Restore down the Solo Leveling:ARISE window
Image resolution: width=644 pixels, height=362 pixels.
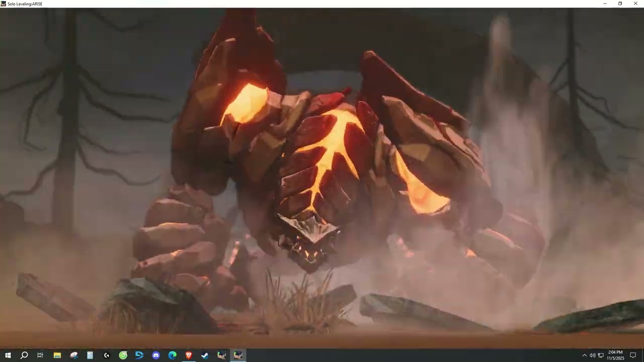coord(620,4)
